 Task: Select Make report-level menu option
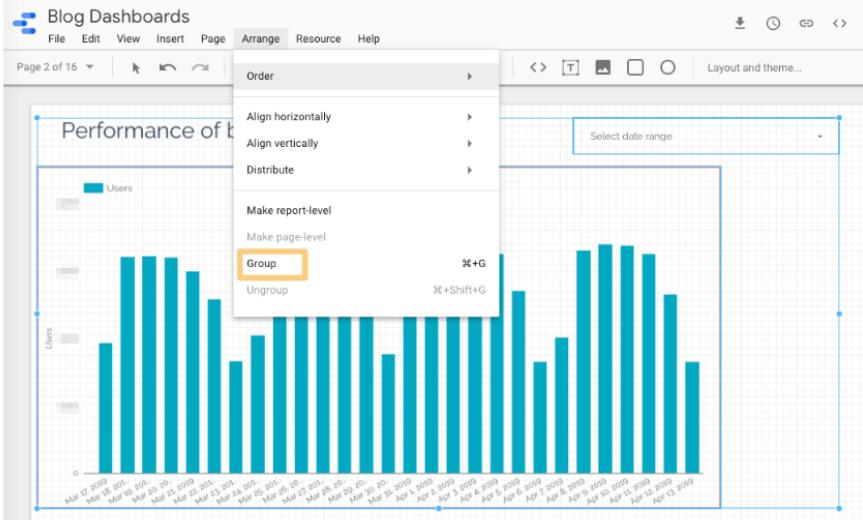(x=289, y=211)
